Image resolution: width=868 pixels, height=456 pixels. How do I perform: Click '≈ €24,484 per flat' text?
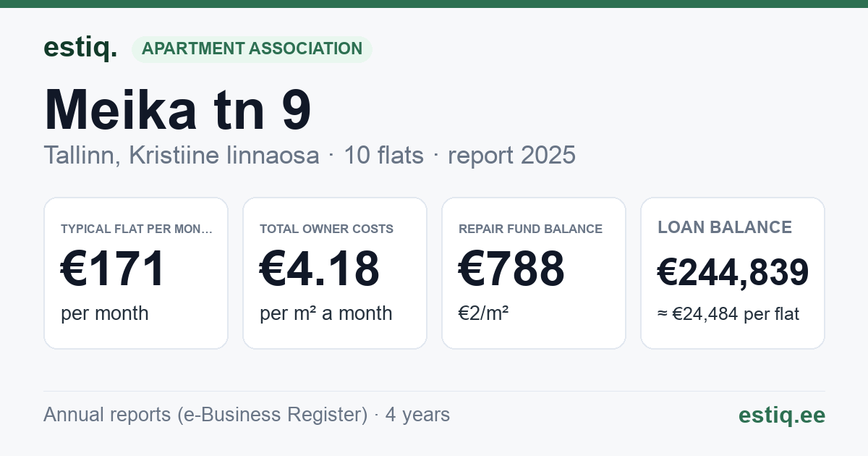728,314
